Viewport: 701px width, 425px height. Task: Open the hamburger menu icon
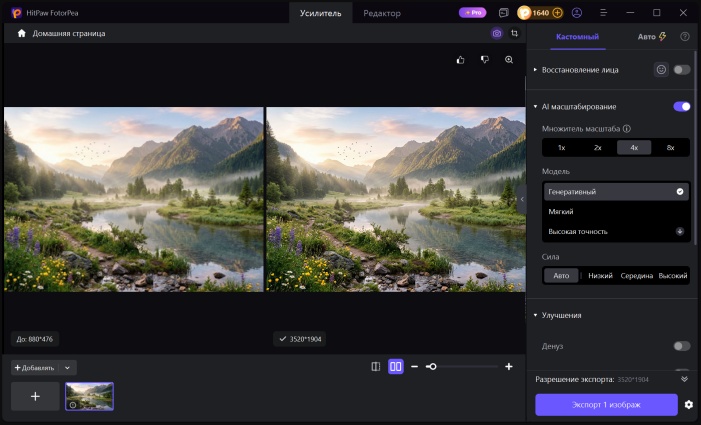(603, 13)
